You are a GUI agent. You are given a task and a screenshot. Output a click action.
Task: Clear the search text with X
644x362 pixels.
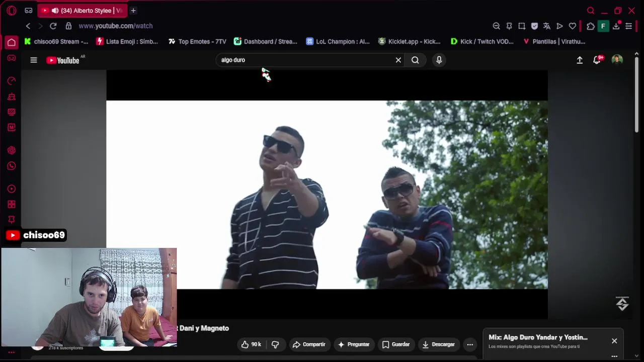click(x=398, y=60)
